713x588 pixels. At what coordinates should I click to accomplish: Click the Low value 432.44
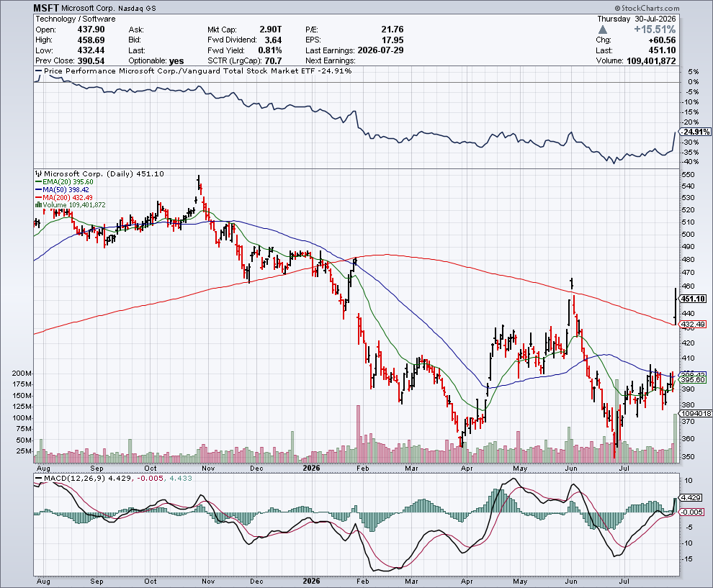pos(91,50)
